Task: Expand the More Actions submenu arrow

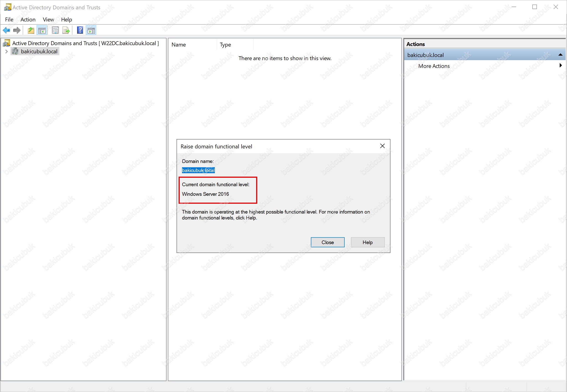Action: point(561,65)
